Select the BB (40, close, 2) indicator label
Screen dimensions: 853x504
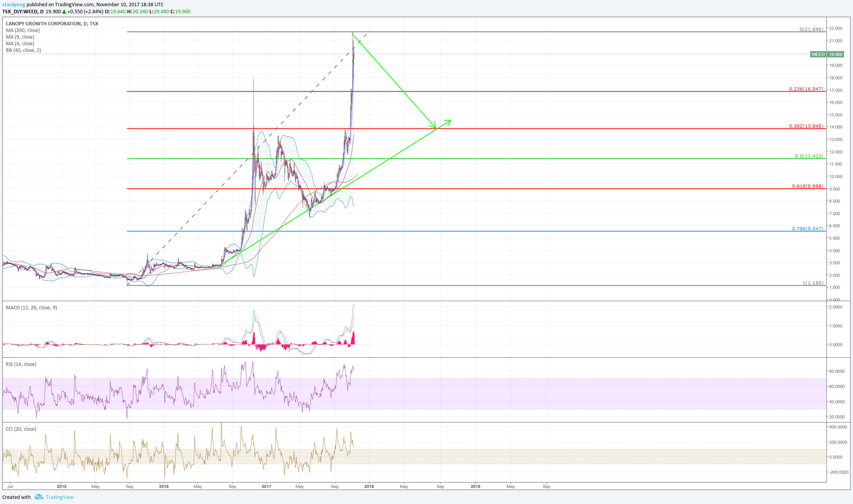click(23, 50)
